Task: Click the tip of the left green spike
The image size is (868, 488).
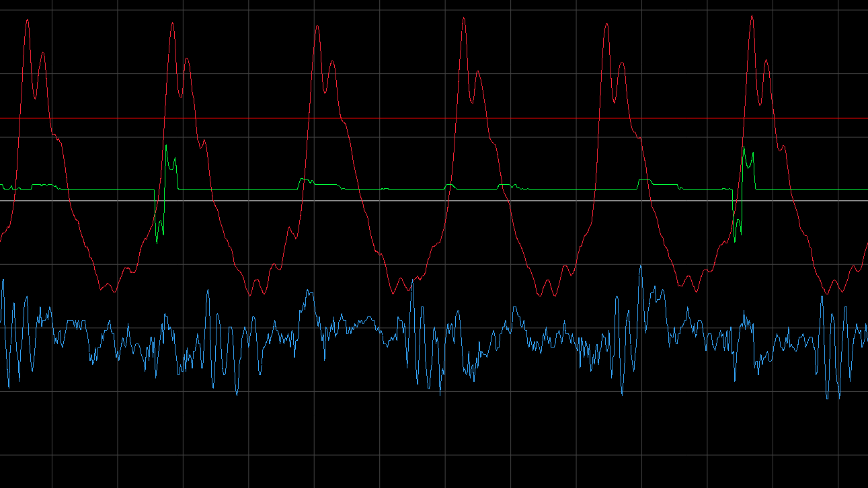Action: tap(166, 145)
